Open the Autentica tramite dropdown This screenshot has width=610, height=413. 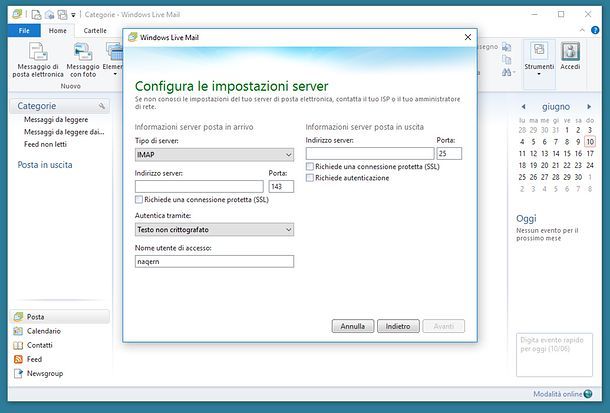[214, 229]
